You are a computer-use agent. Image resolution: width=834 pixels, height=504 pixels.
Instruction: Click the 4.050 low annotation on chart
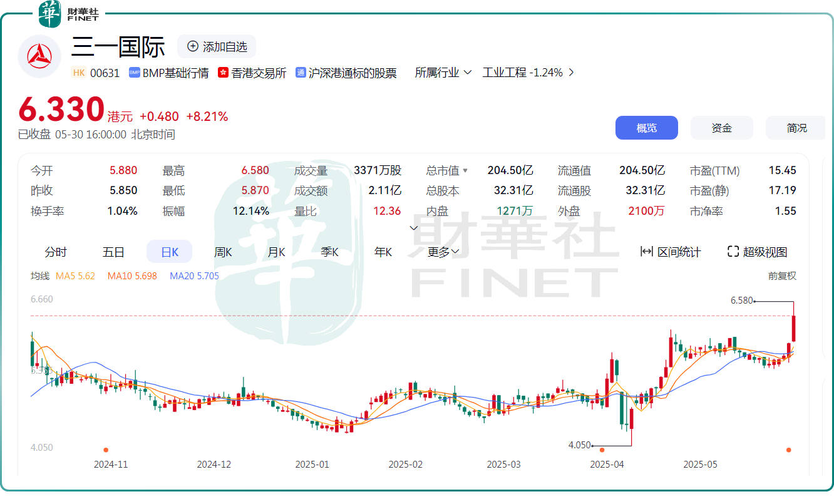[x=579, y=445]
